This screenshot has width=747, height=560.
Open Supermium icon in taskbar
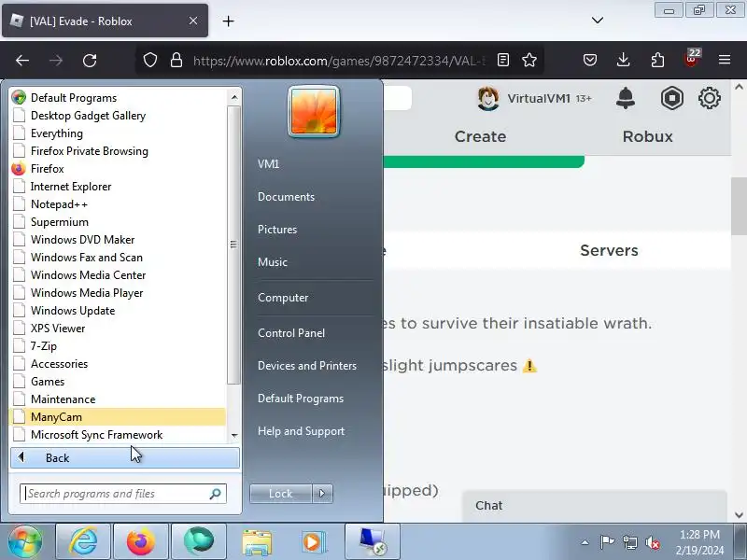click(199, 541)
